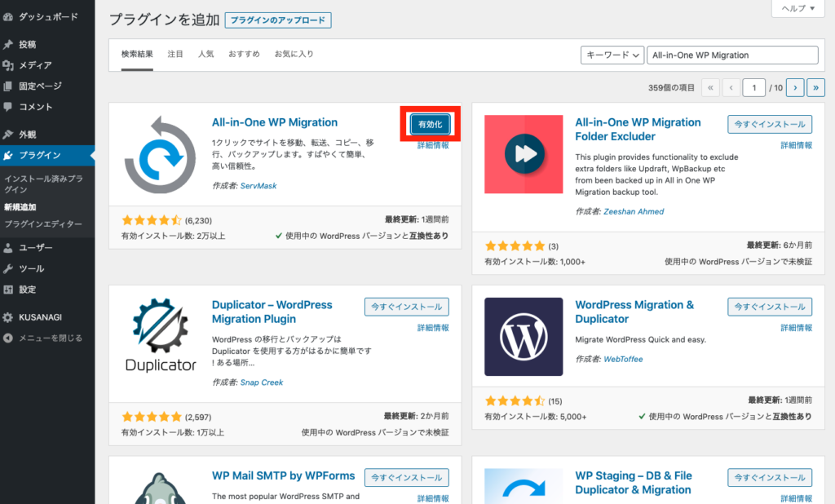
Task: Switch to the 注目 tab
Action: tap(175, 54)
